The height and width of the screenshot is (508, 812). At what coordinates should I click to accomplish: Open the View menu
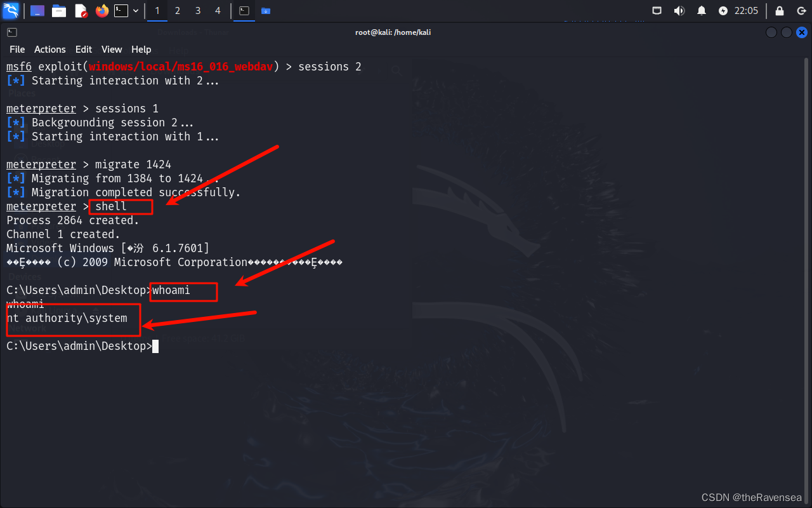tap(112, 50)
